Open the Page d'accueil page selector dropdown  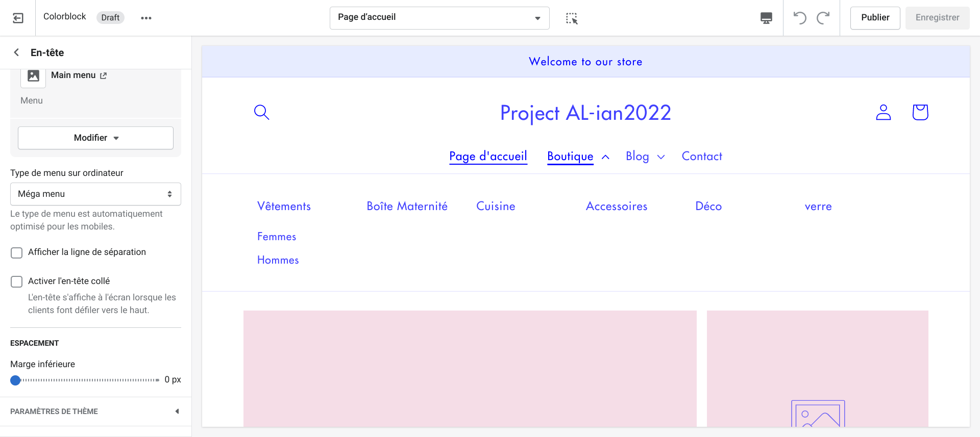click(x=439, y=18)
